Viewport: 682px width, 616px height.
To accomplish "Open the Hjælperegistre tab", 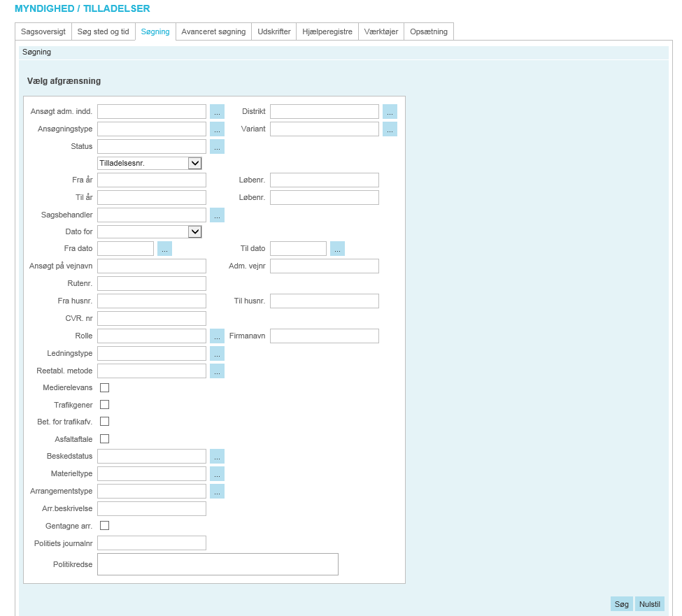I will pos(327,32).
